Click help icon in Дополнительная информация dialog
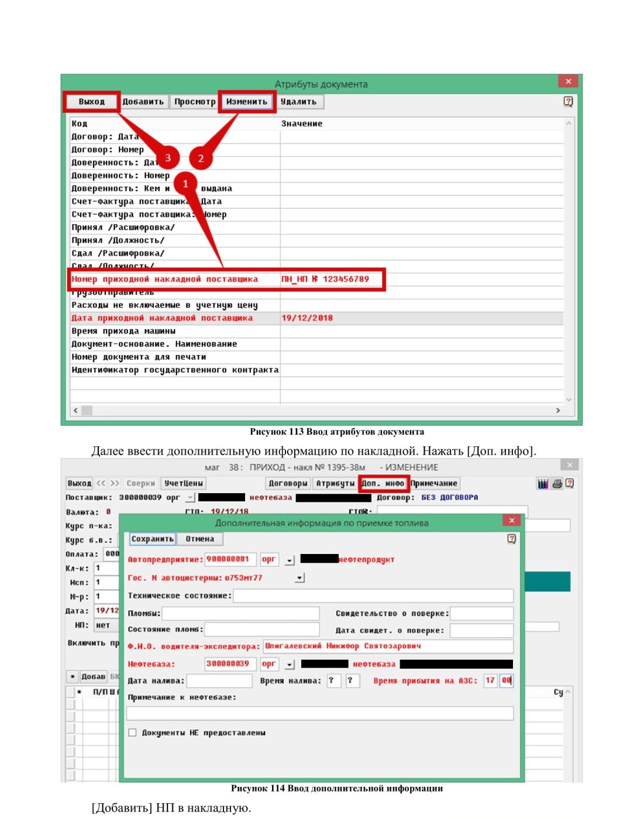 pos(512,538)
